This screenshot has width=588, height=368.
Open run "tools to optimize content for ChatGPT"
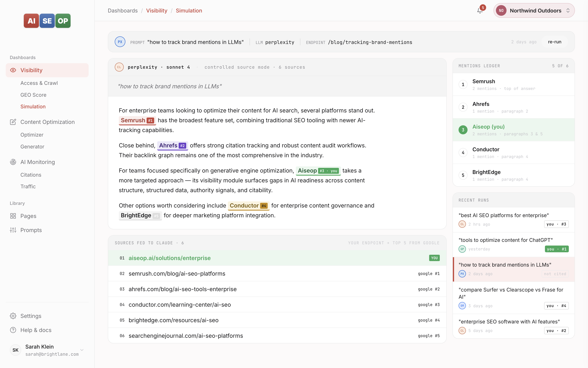click(x=513, y=245)
